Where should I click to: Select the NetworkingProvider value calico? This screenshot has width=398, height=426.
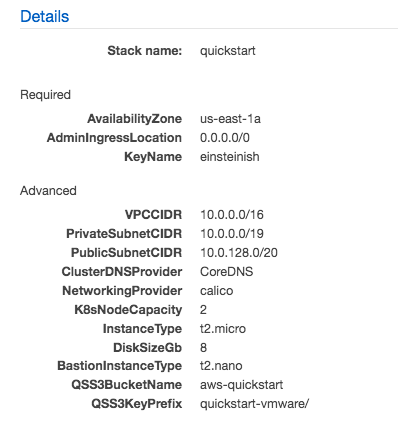(217, 291)
